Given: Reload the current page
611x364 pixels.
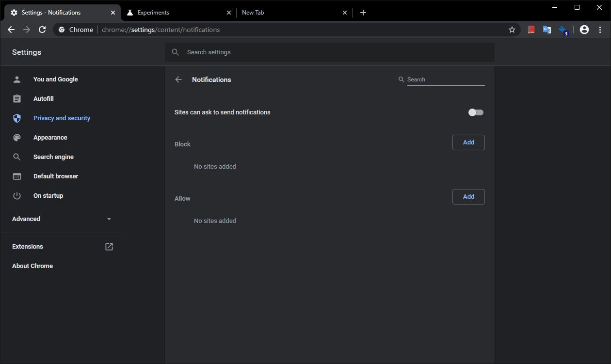Looking at the screenshot, I should pos(42,30).
